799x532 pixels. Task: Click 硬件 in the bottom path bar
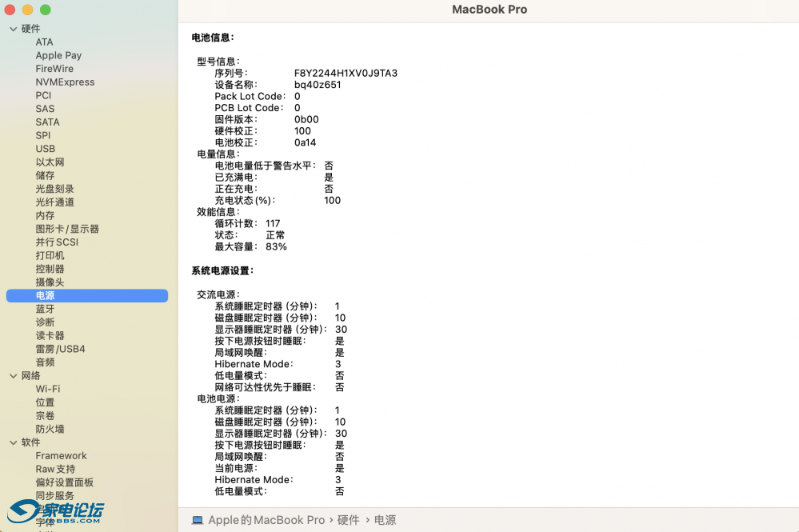click(348, 520)
